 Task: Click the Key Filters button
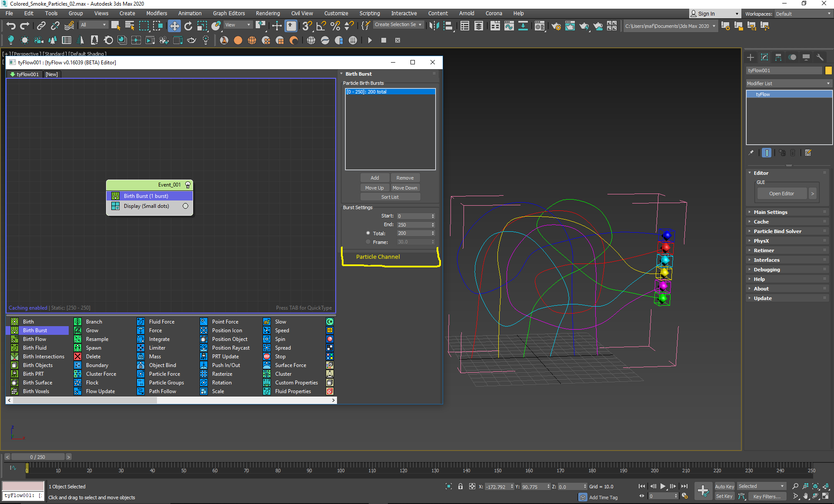(767, 496)
